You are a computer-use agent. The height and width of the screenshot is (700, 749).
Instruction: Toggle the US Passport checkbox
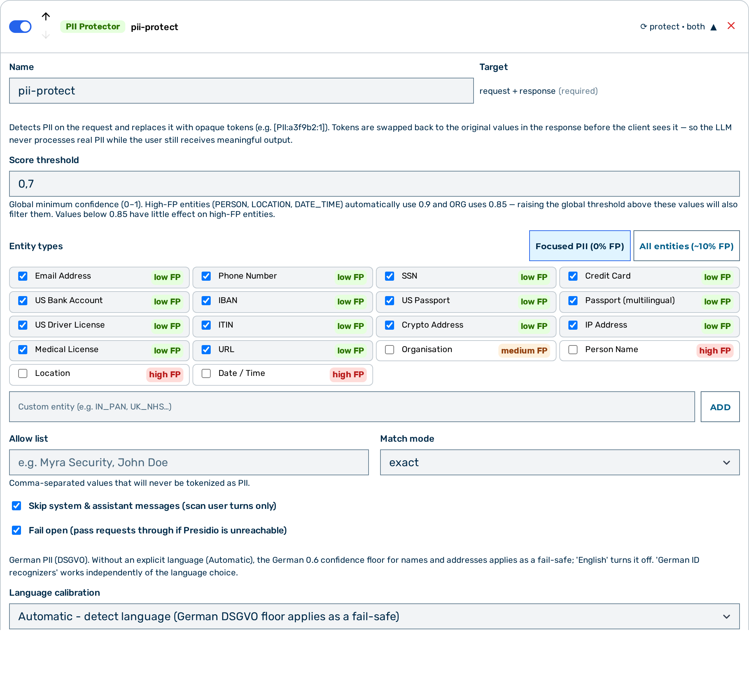click(390, 301)
